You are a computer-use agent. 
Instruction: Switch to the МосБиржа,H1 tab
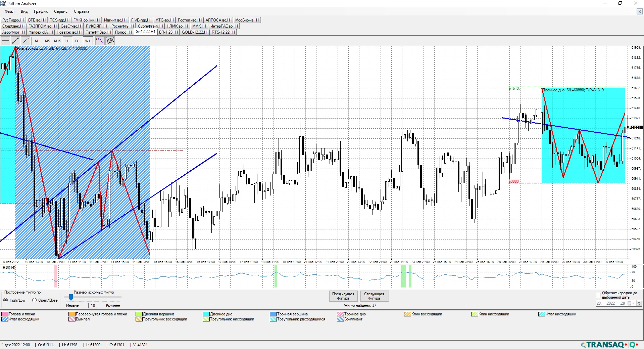tap(247, 20)
